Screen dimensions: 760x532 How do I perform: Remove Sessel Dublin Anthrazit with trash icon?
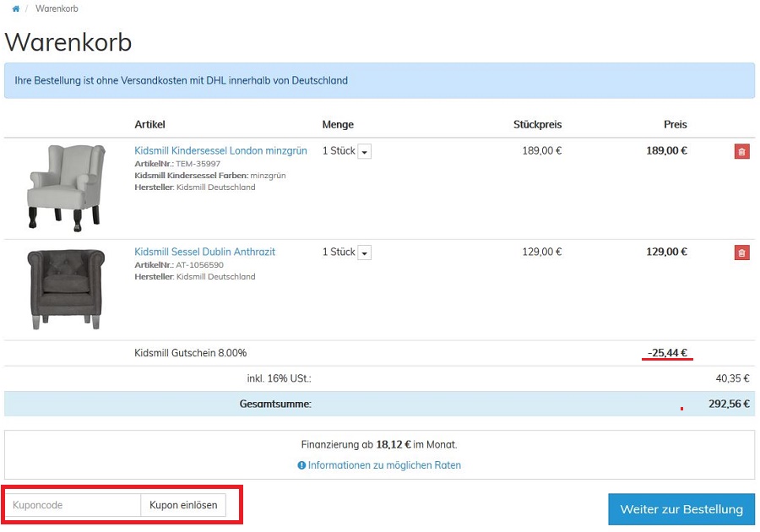[x=741, y=252]
